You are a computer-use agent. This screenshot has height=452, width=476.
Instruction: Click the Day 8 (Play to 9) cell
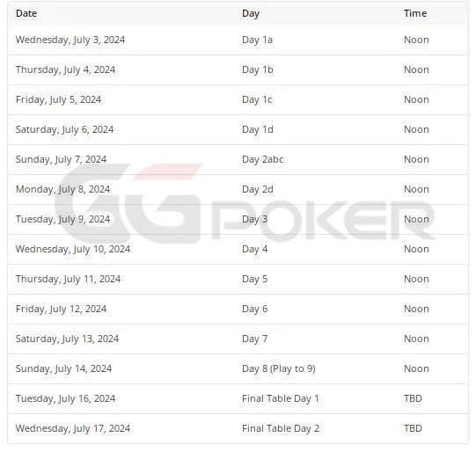coord(279,368)
